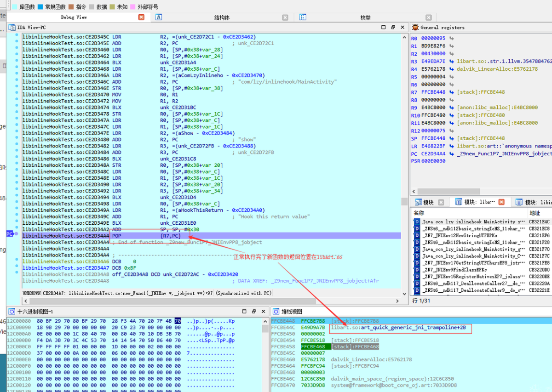The image size is (552, 392).
Task: Click the IDA View-PC panel icon
Action: pyautogui.click(x=11, y=28)
